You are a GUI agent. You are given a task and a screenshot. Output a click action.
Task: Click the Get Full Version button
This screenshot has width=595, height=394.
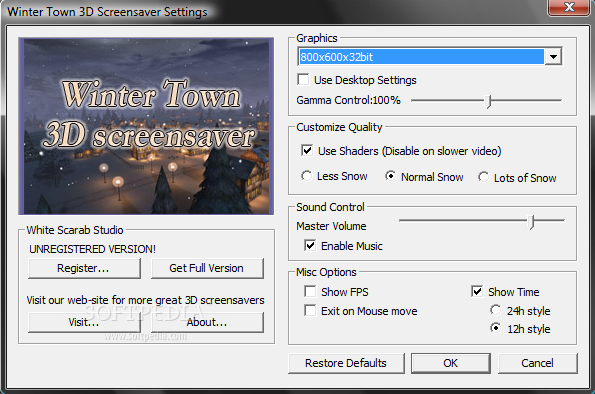[207, 268]
